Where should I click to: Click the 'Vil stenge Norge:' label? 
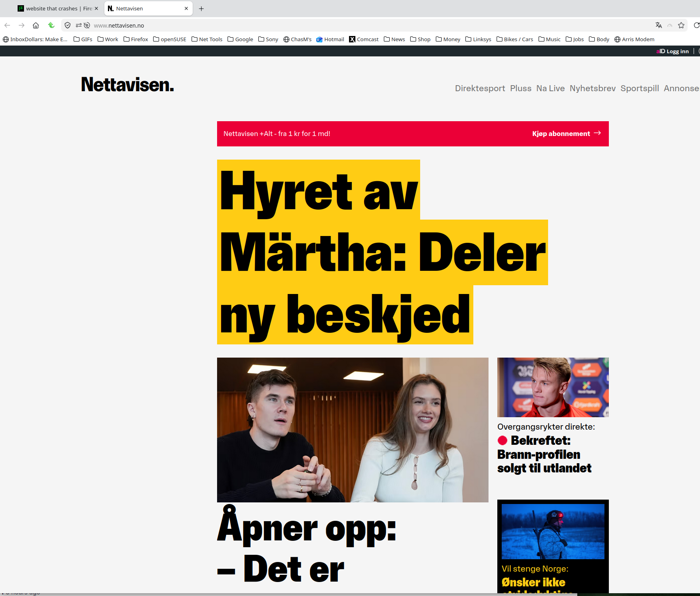pyautogui.click(x=535, y=569)
